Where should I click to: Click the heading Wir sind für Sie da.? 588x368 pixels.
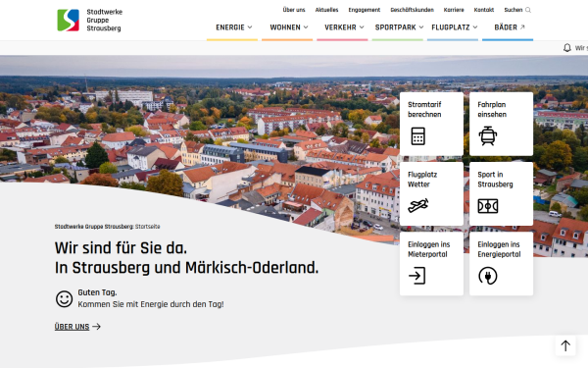tap(121, 248)
